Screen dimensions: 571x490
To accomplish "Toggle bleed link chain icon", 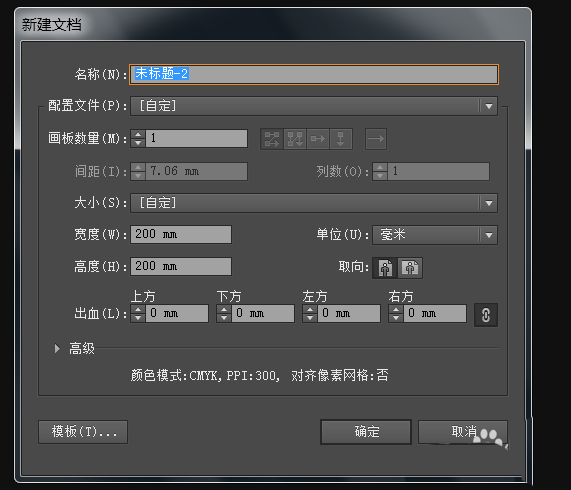I will pos(485,315).
